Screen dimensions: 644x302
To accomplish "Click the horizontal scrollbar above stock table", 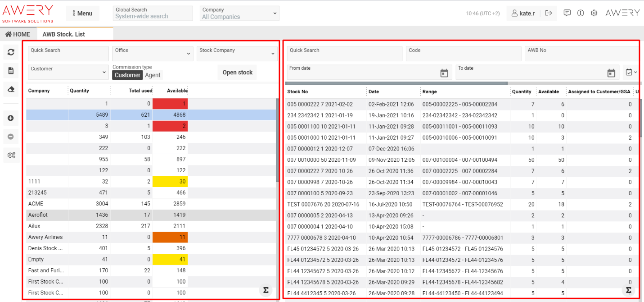I will (x=396, y=83).
